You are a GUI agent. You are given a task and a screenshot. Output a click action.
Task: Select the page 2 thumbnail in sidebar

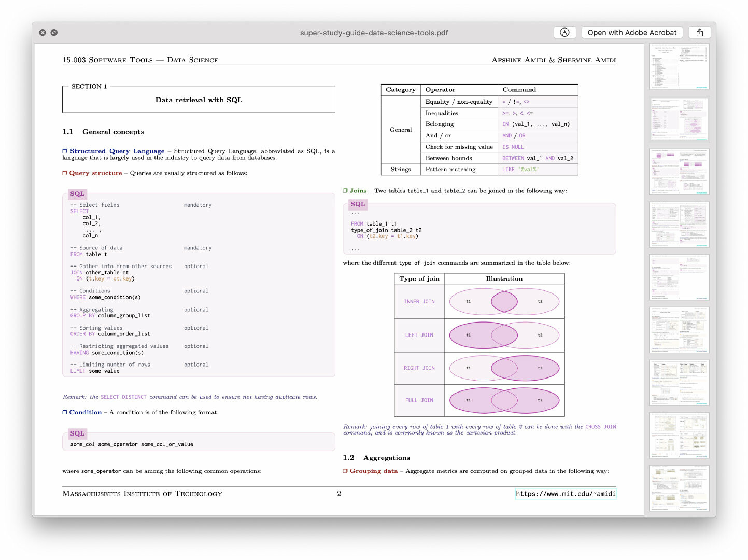click(x=679, y=119)
